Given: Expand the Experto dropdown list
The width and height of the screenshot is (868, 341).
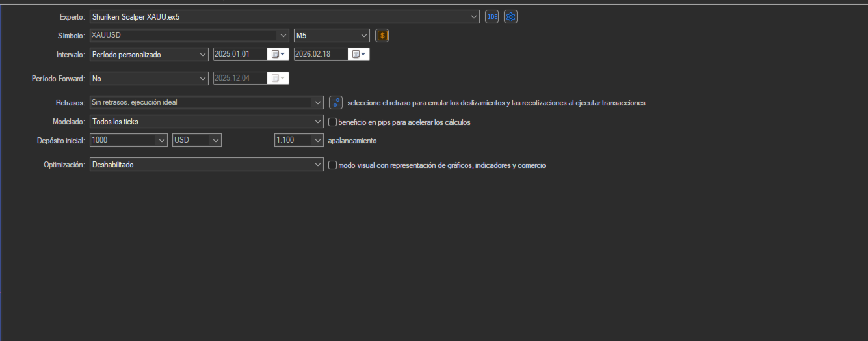Looking at the screenshot, I should point(475,17).
